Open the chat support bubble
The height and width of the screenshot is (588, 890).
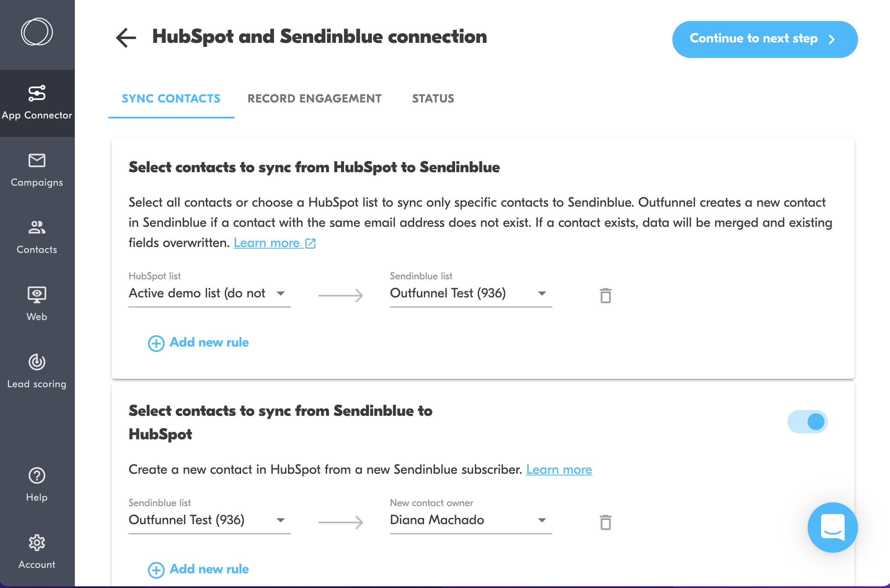tap(832, 527)
